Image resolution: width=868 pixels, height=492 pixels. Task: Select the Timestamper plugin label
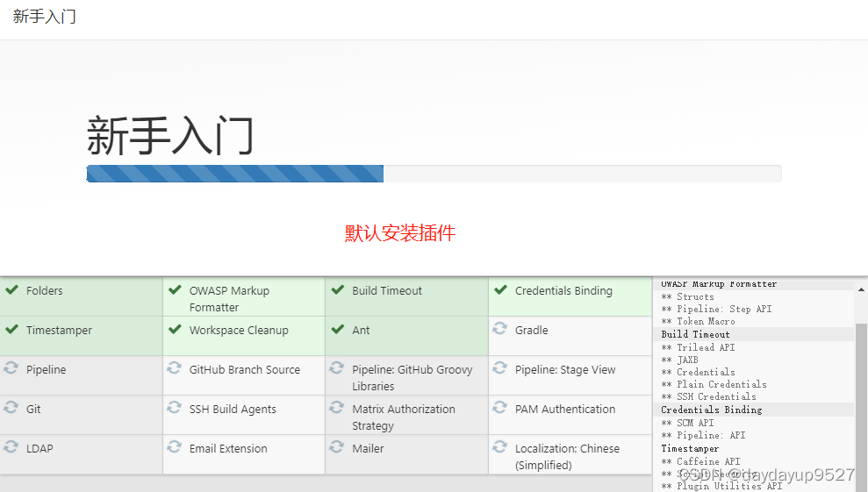click(59, 331)
